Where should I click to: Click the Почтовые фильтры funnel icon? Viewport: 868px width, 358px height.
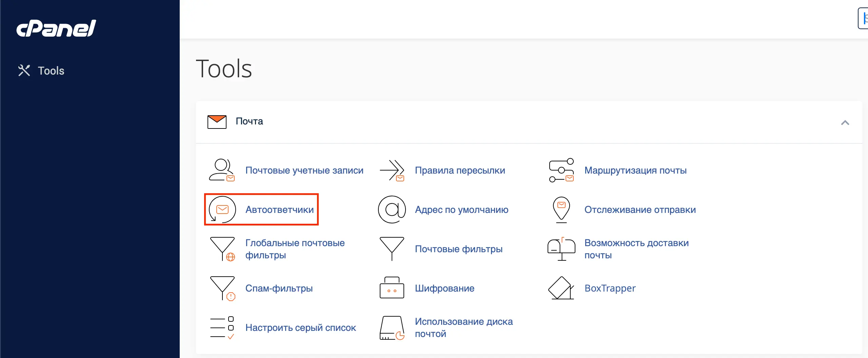coord(392,249)
